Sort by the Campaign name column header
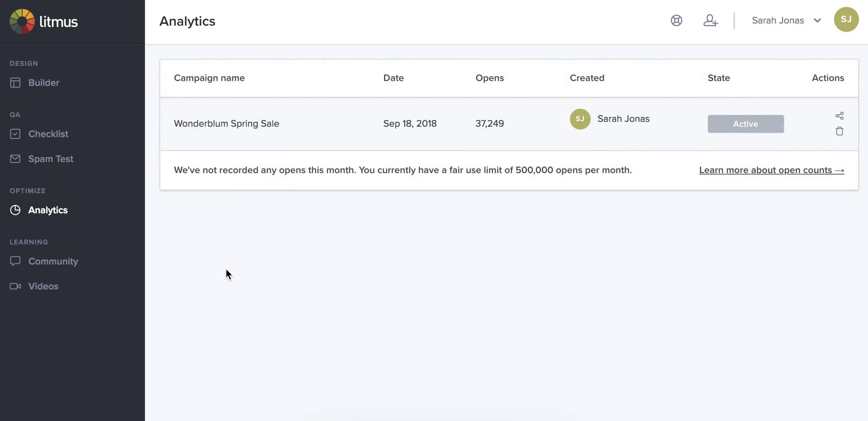 (209, 78)
